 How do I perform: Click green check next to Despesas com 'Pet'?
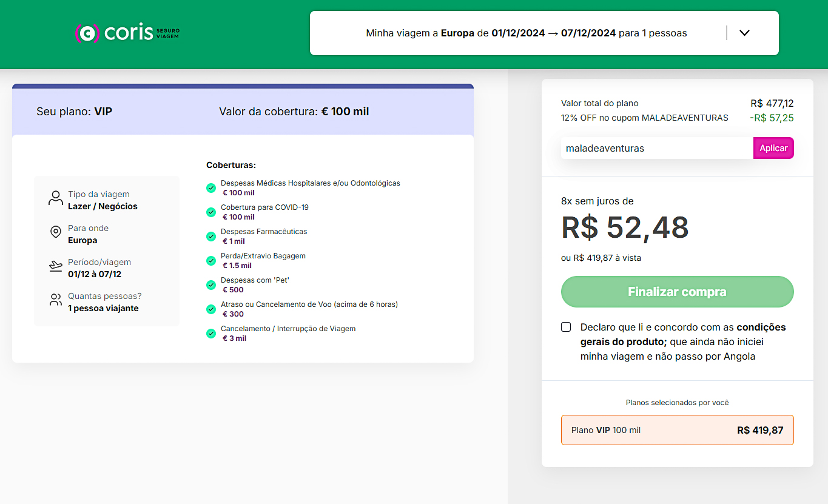pos(211,285)
